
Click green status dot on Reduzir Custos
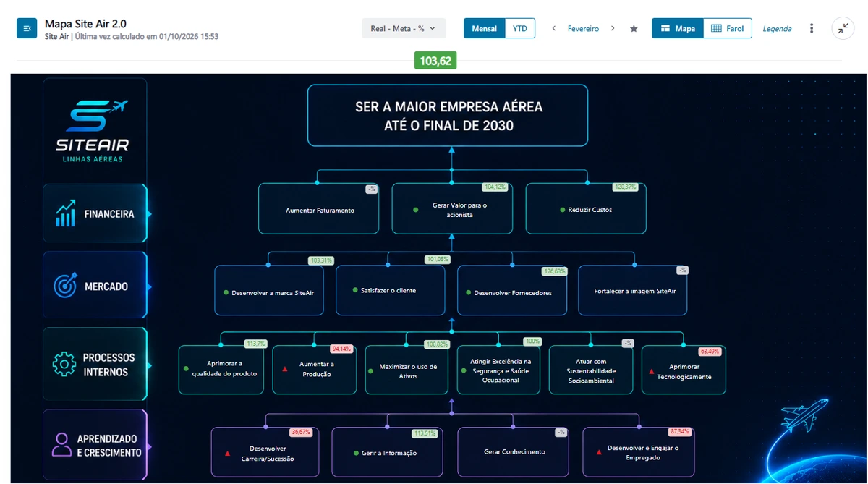562,210
